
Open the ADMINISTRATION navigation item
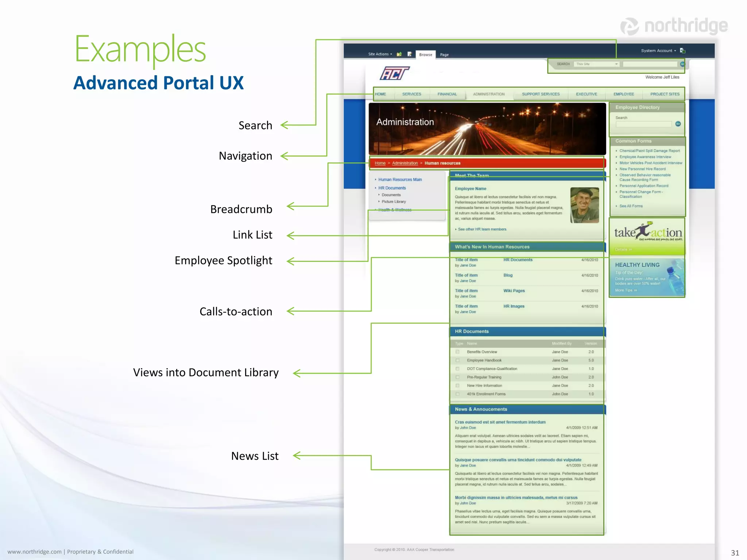click(489, 94)
